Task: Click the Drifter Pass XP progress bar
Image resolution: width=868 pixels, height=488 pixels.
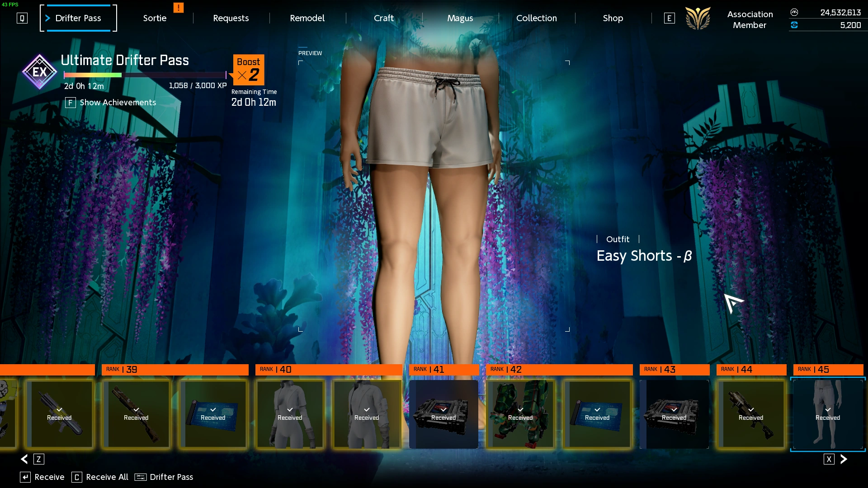Action: pyautogui.click(x=145, y=75)
